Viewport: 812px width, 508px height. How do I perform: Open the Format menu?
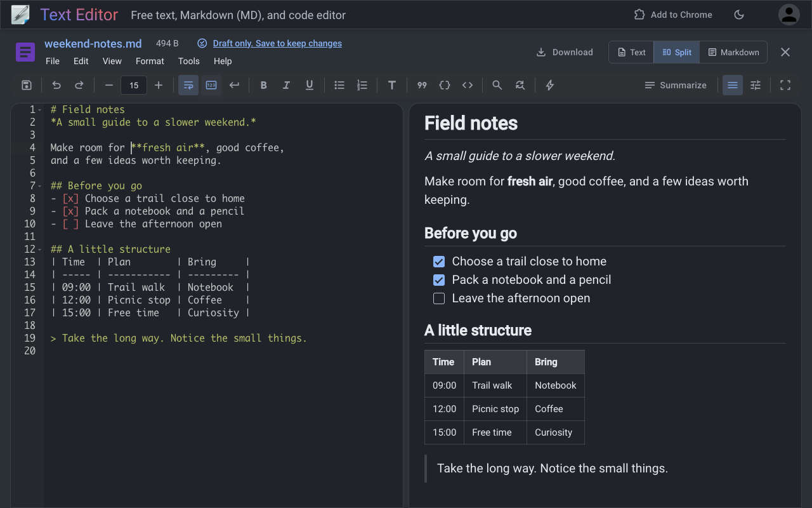pyautogui.click(x=150, y=61)
